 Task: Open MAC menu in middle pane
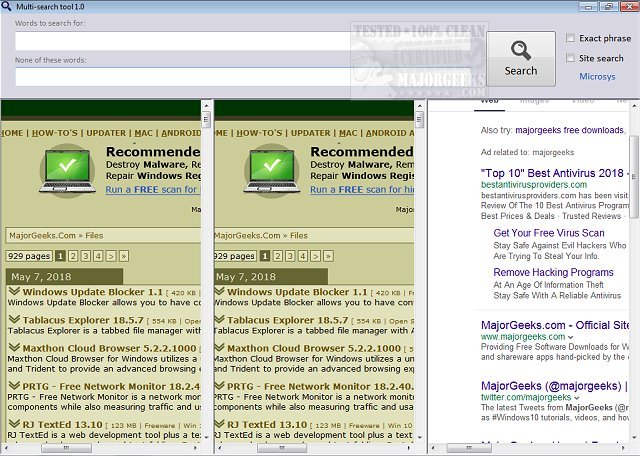click(348, 133)
